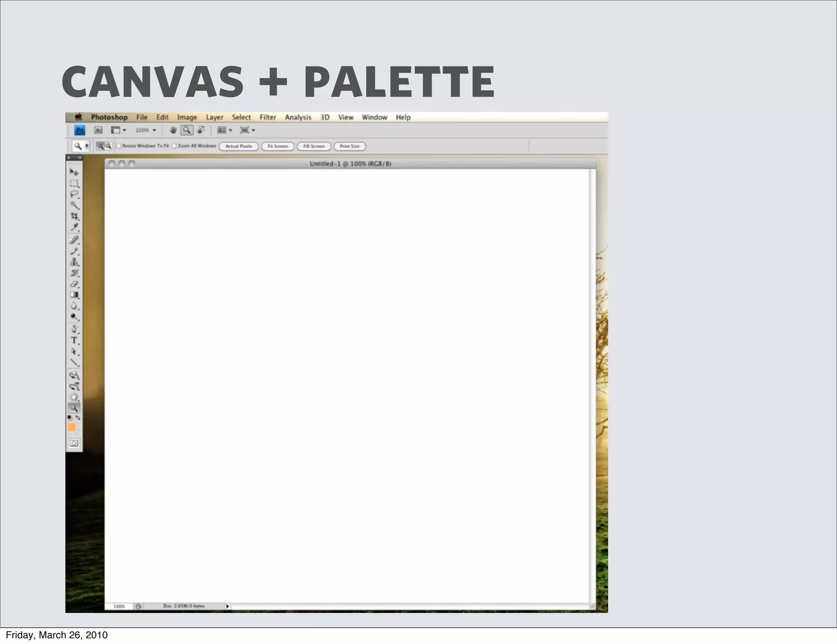This screenshot has height=644, width=837.
Task: Click the 100% zoom field in status bar
Action: pos(119,606)
